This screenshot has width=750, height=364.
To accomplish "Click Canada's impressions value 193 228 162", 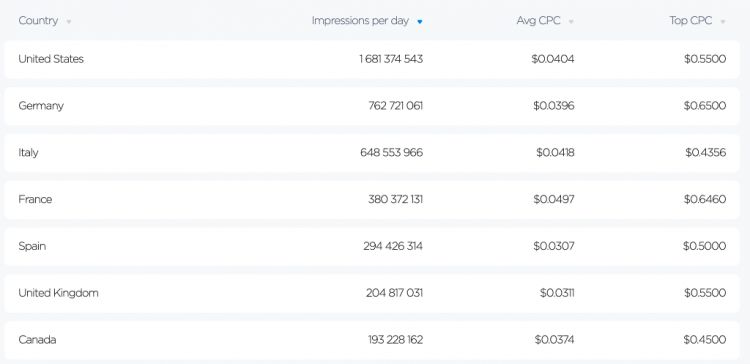I will [395, 340].
